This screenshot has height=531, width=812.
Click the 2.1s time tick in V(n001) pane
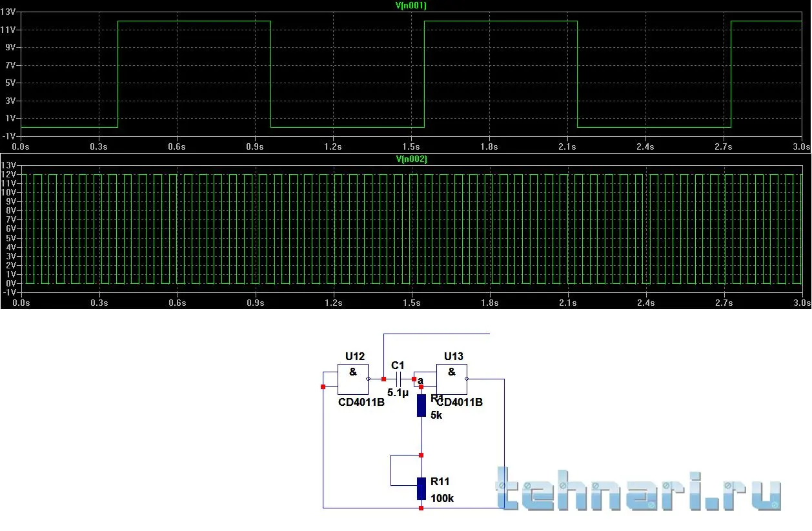coord(567,147)
